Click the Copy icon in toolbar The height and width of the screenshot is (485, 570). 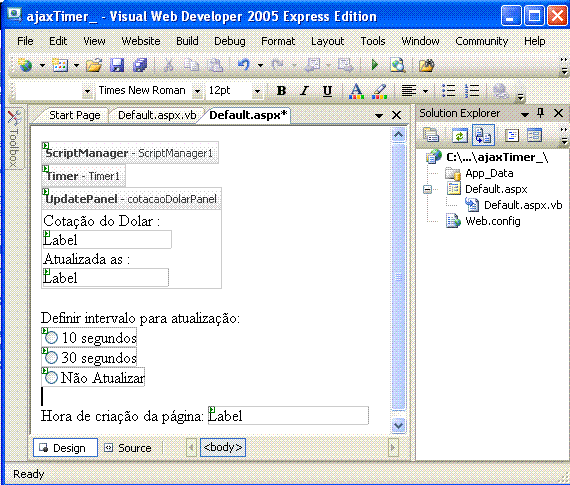pyautogui.click(x=192, y=66)
